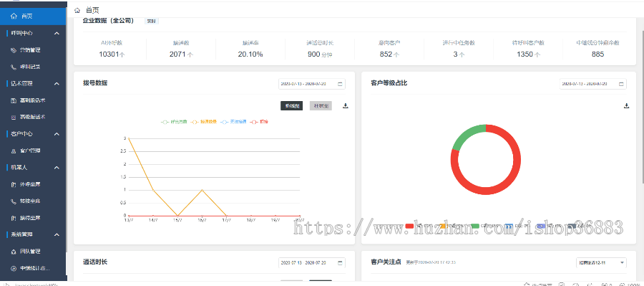
Task: Open date range picker in 拨号数据 panel
Action: tap(312, 84)
